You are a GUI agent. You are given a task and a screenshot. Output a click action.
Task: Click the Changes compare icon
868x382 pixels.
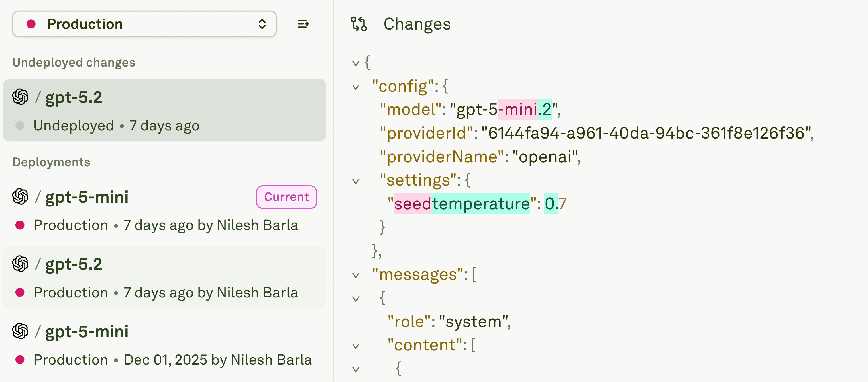[358, 24]
